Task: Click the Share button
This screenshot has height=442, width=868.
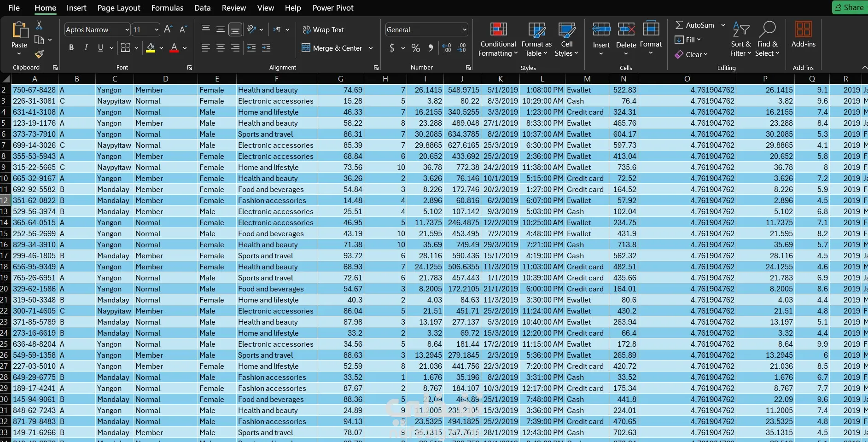Action: coord(849,7)
